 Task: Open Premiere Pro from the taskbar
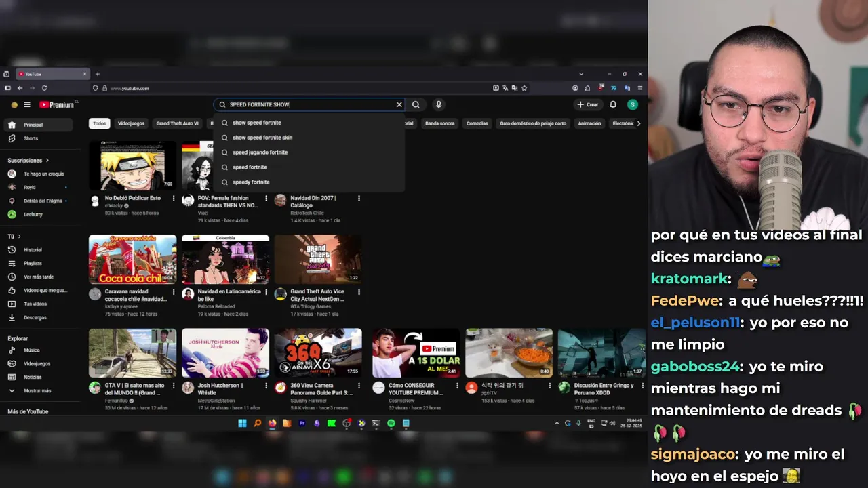302,424
